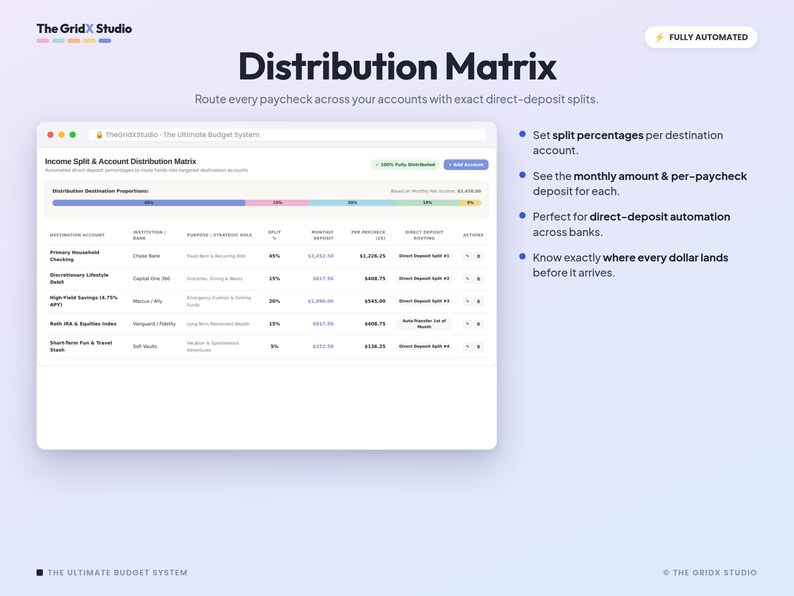Click the Chase Bank cell
Viewport: 794px width, 596px height.
coord(146,256)
